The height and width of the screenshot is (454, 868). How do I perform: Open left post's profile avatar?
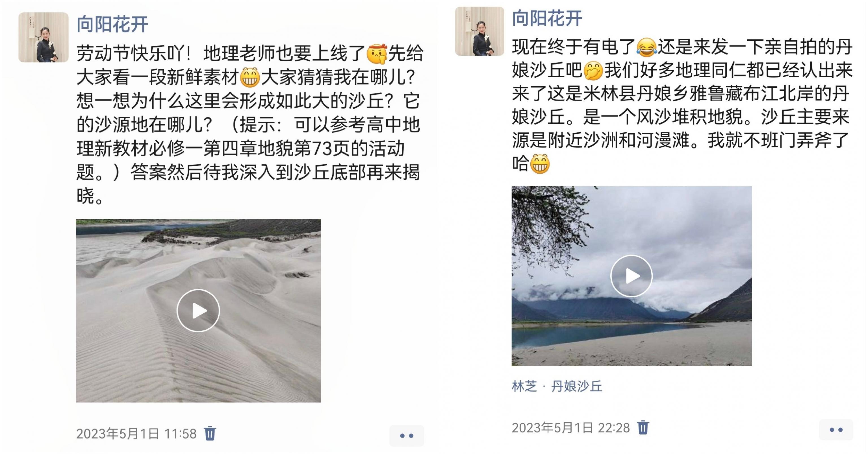click(44, 37)
